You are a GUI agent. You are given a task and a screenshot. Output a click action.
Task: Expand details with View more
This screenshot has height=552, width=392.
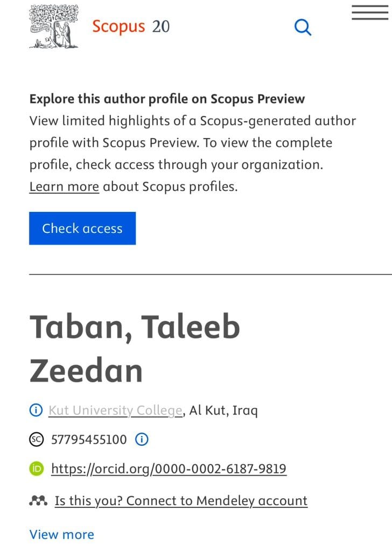click(61, 534)
